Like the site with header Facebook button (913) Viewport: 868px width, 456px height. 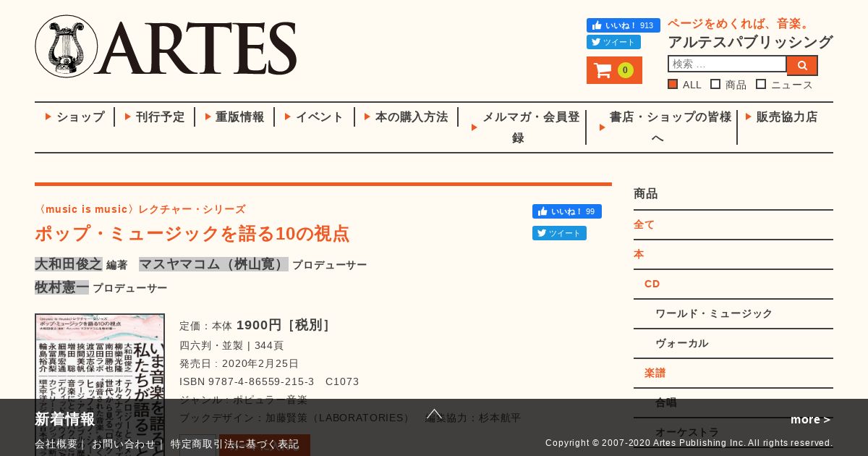pyautogui.click(x=624, y=25)
